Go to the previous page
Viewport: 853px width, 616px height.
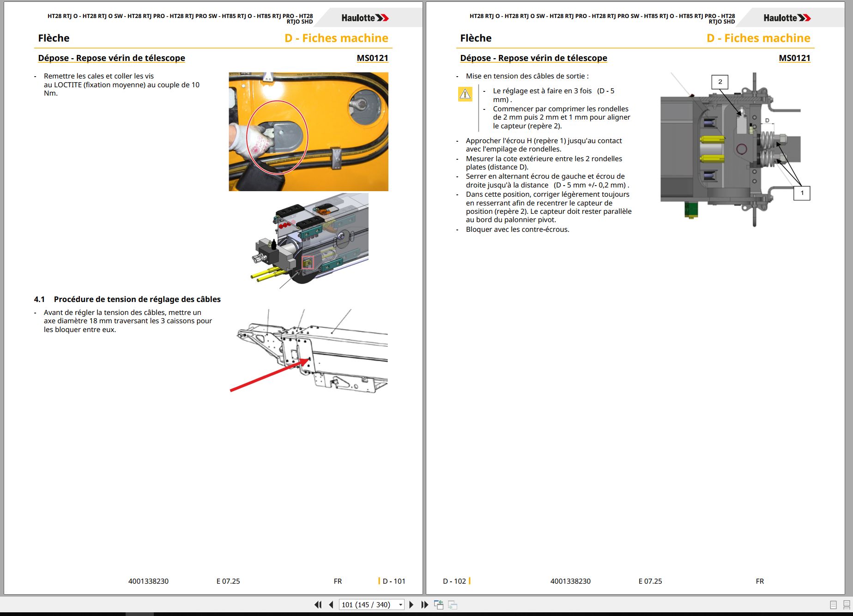[331, 604]
